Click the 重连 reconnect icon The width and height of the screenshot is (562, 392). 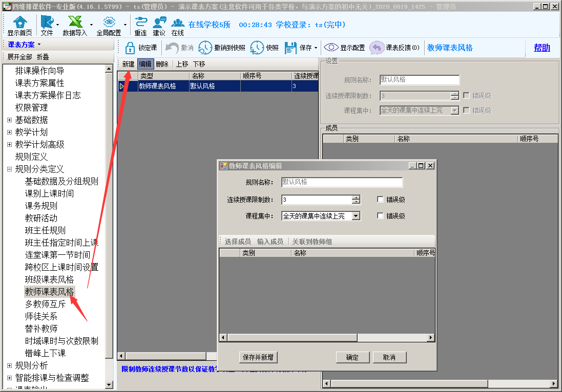tap(140, 22)
